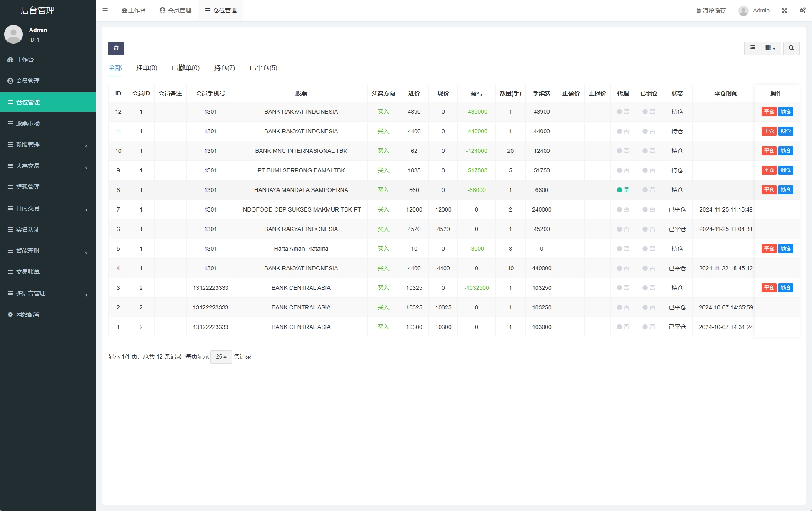Open the 25 per-page dropdown
The height and width of the screenshot is (511, 812).
coord(221,357)
